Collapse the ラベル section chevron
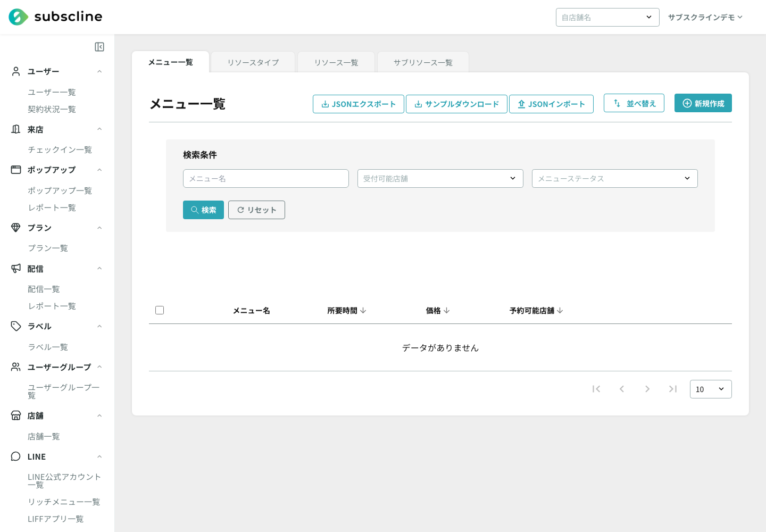The image size is (766, 532). (99, 326)
